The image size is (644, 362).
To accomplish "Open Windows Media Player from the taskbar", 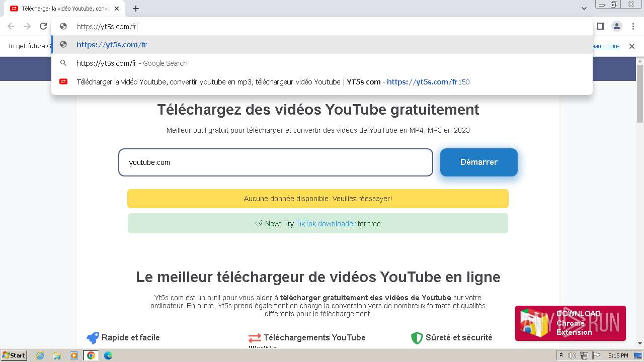I will click(74, 355).
